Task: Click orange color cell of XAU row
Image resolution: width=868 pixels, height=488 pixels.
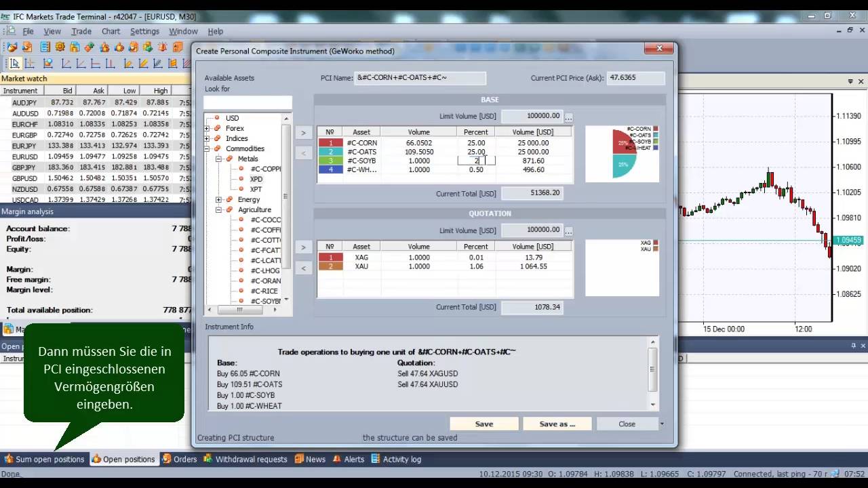Action: pos(331,266)
